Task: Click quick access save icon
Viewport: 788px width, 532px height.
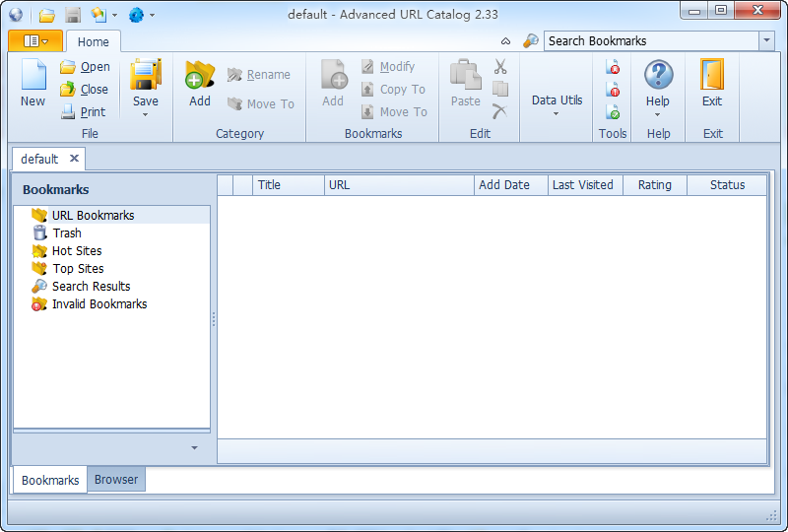Action: click(73, 15)
